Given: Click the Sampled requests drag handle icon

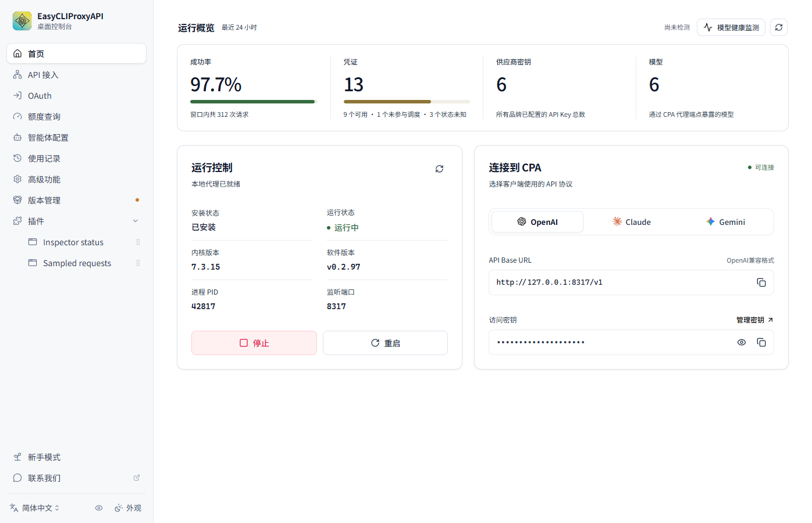Looking at the screenshot, I should coord(138,263).
